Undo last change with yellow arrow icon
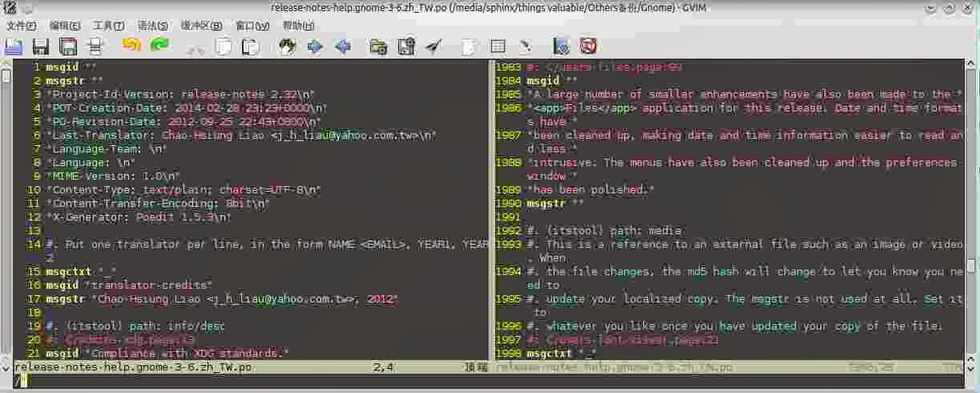This screenshot has width=980, height=393. 131,46
